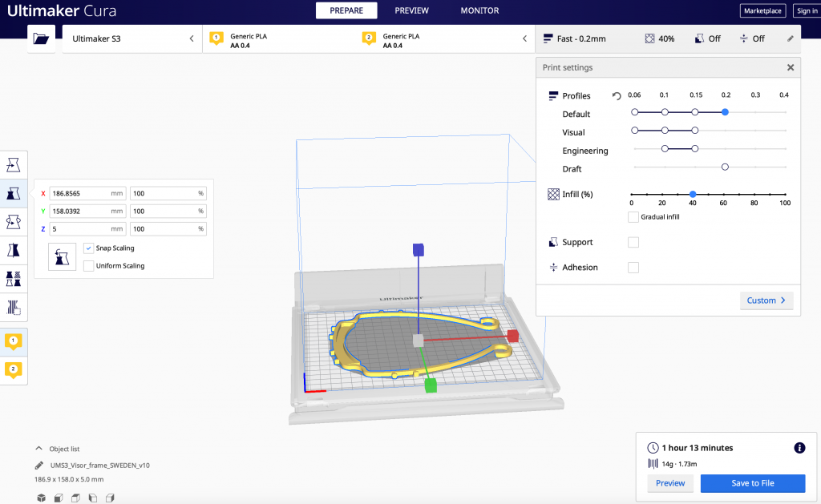
Task: Switch to the right side view icon
Action: coord(110,498)
